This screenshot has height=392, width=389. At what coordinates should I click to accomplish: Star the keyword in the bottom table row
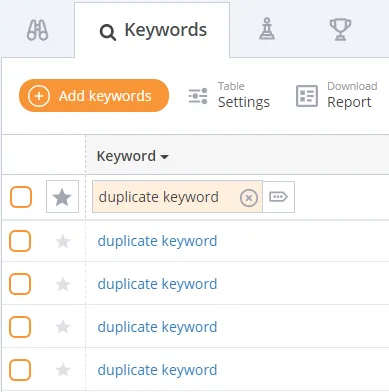pyautogui.click(x=63, y=370)
